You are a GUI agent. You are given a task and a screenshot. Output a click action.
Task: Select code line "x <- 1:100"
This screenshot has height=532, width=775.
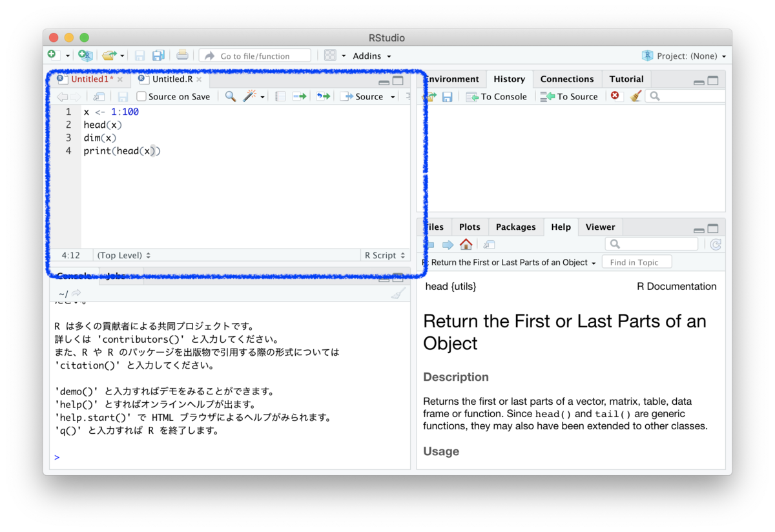click(111, 112)
